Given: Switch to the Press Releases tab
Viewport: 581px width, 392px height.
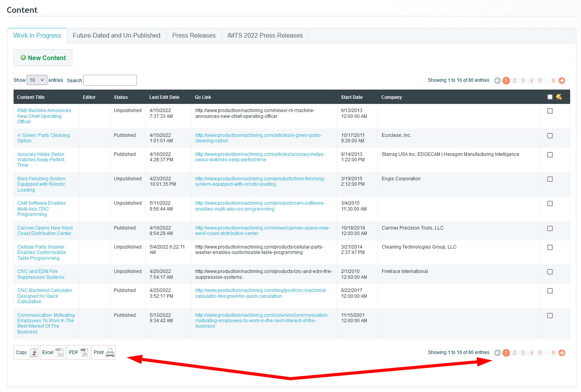Looking at the screenshot, I should (x=194, y=36).
